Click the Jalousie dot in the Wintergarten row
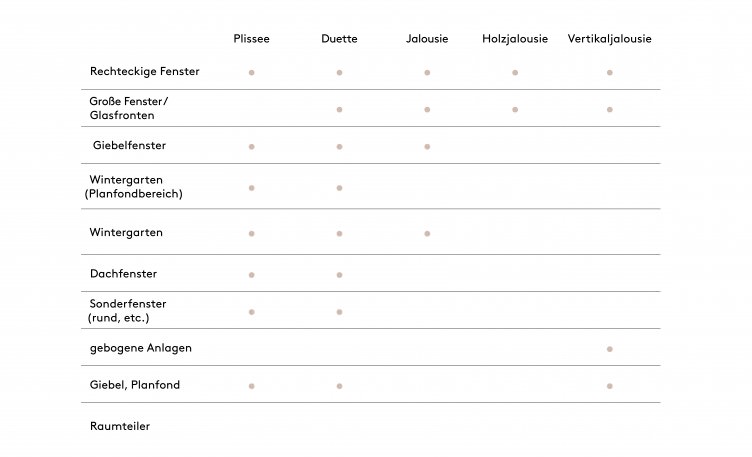Image resolution: width=752 pixels, height=457 pixels. click(x=427, y=233)
